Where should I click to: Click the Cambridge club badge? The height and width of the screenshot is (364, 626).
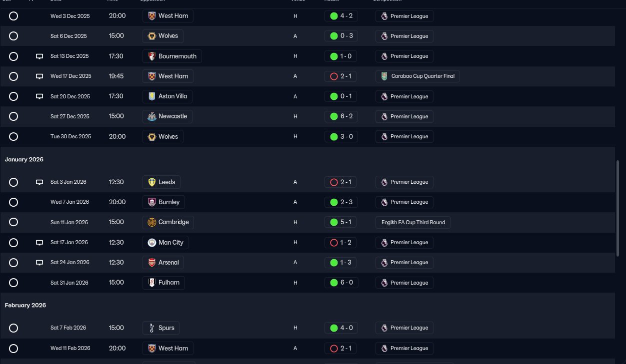(152, 222)
